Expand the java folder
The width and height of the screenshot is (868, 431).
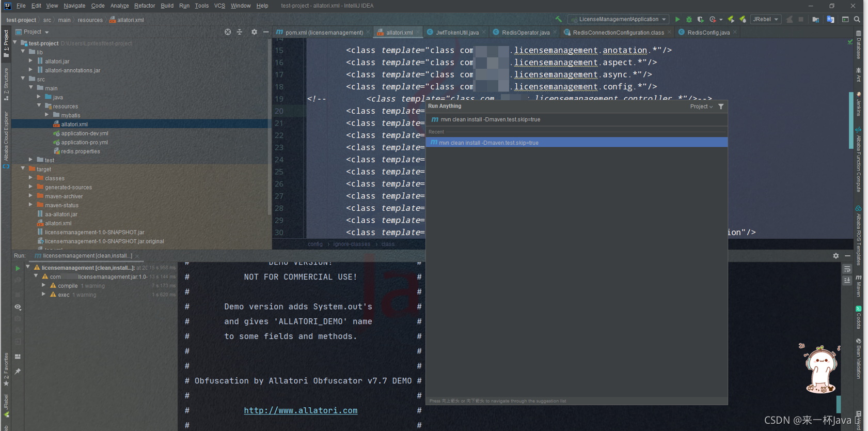39,97
